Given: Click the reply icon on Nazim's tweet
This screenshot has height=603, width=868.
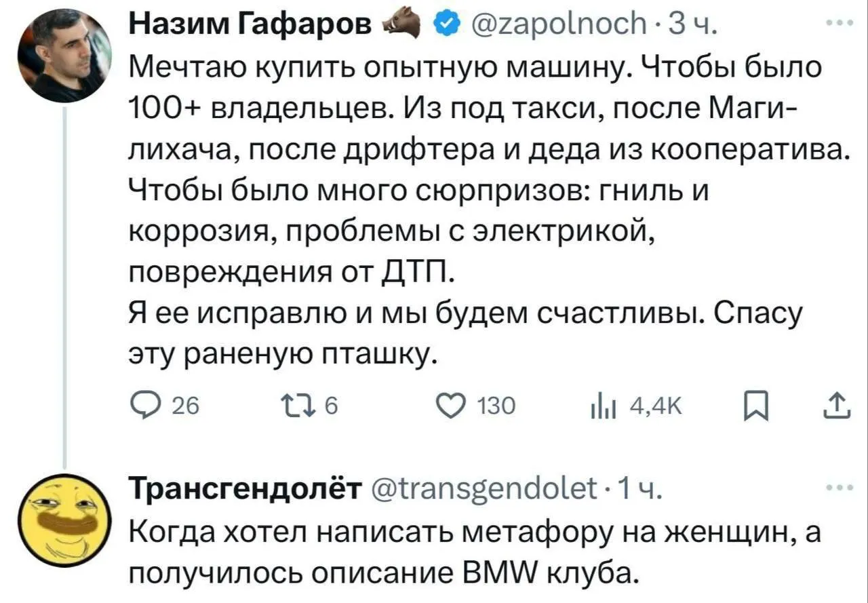Looking at the screenshot, I should tap(145, 405).
